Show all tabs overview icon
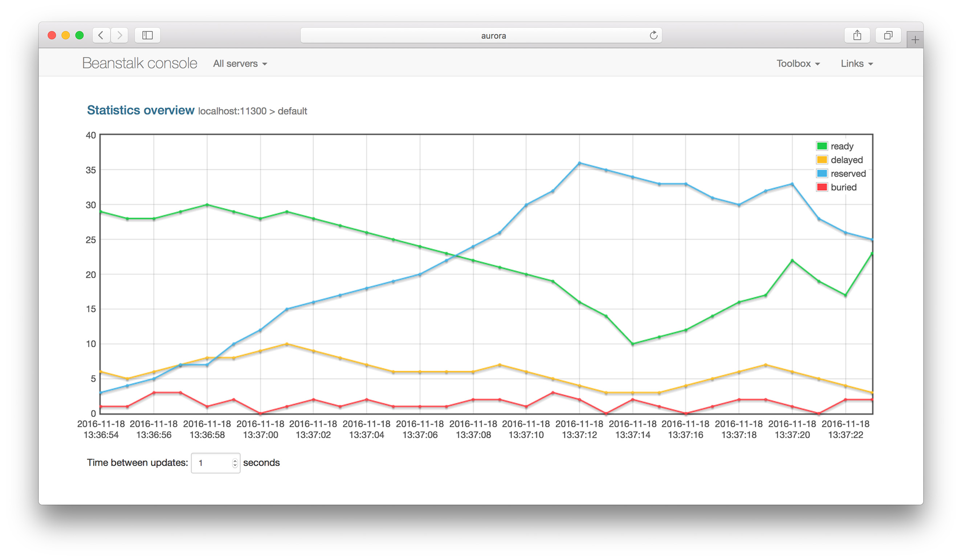This screenshot has width=962, height=560. [888, 36]
